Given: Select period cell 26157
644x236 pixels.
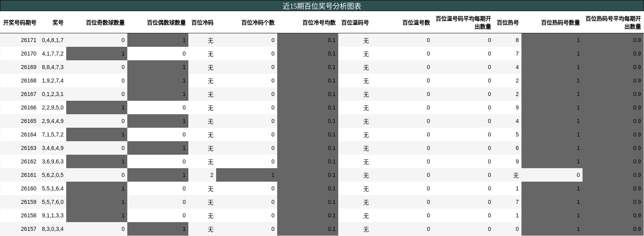Looking at the screenshot, I should click(29, 229).
